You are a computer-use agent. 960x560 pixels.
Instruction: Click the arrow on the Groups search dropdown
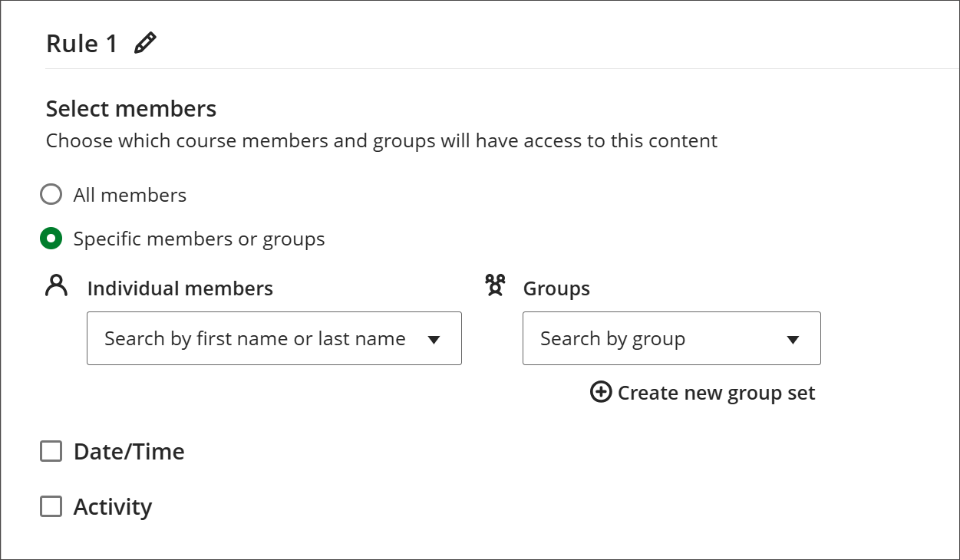[x=793, y=338]
